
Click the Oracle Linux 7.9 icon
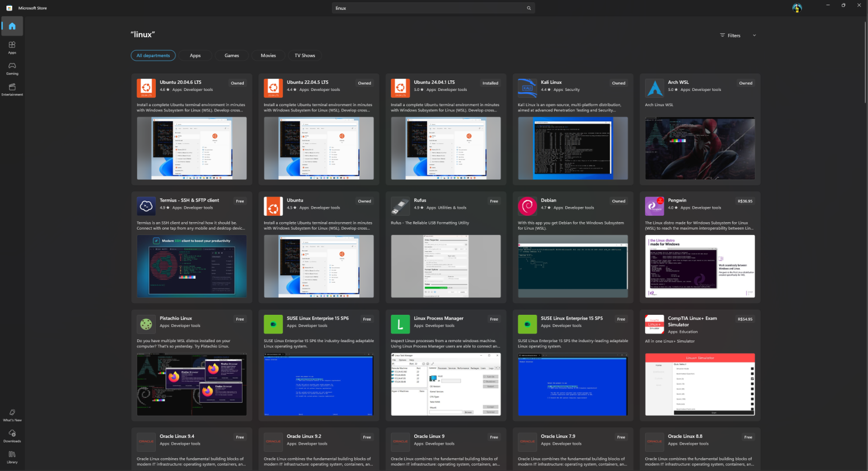point(527,442)
